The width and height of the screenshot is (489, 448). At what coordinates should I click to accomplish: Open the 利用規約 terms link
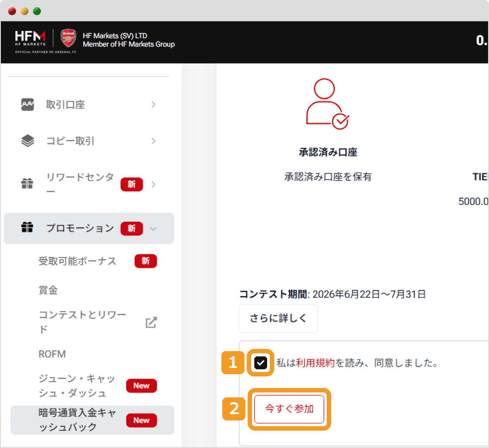point(315,363)
